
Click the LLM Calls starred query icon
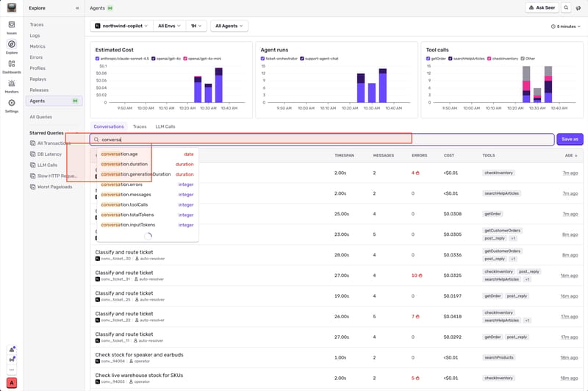tap(32, 165)
